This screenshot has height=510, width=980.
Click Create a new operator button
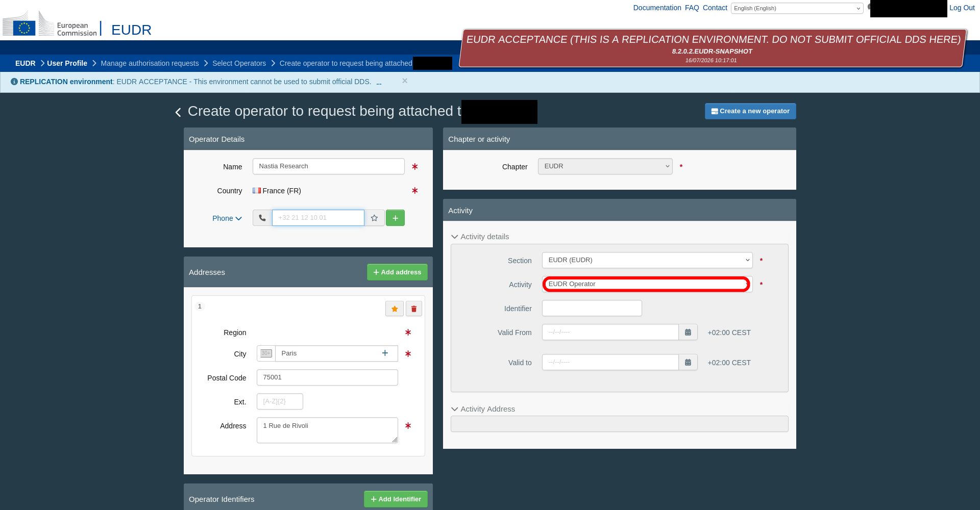[750, 111]
